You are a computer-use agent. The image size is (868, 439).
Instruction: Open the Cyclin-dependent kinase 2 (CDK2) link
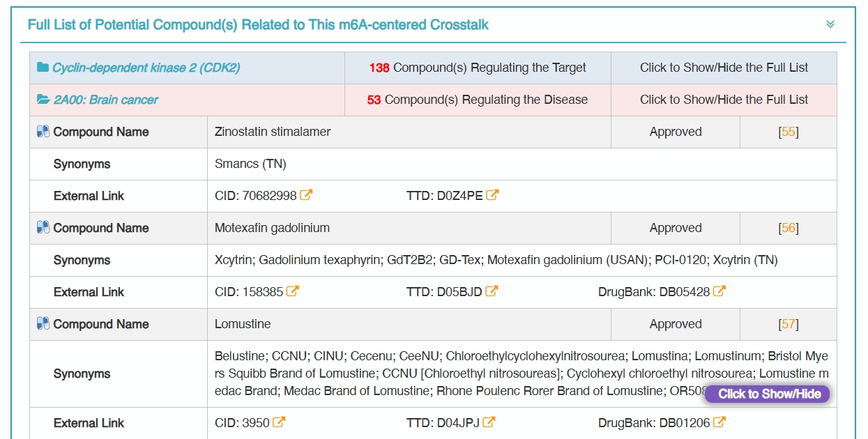click(x=146, y=68)
